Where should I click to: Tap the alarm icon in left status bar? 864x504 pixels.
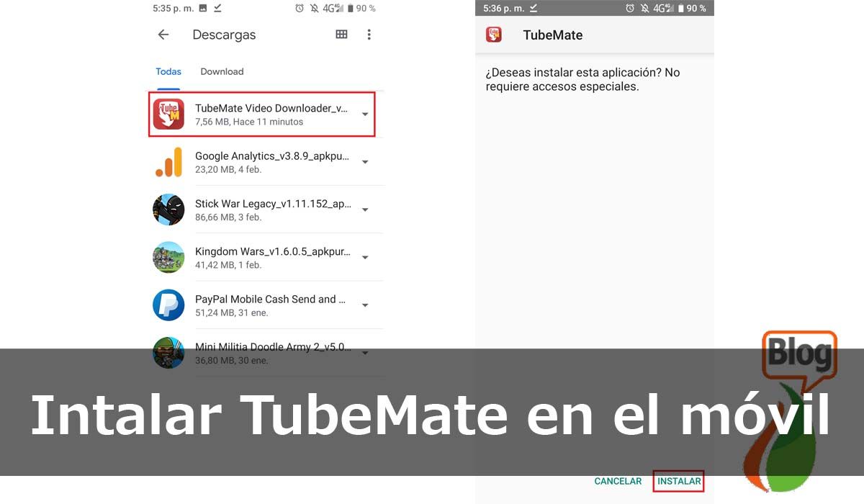tap(300, 9)
